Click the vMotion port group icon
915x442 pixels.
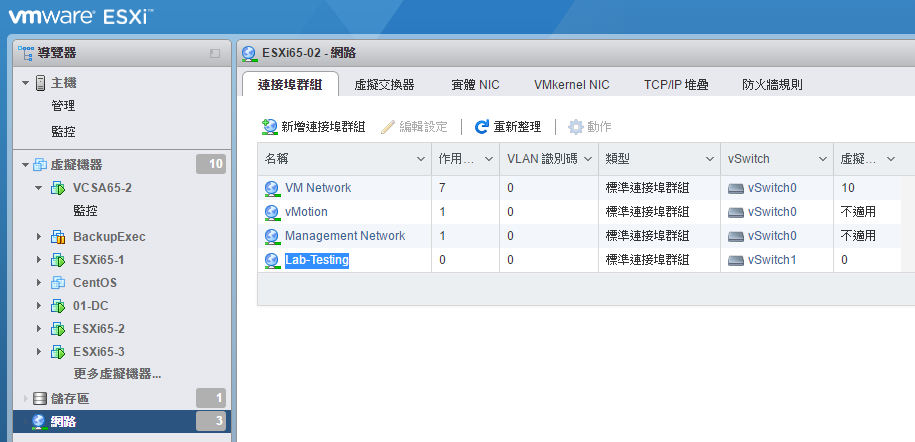272,212
